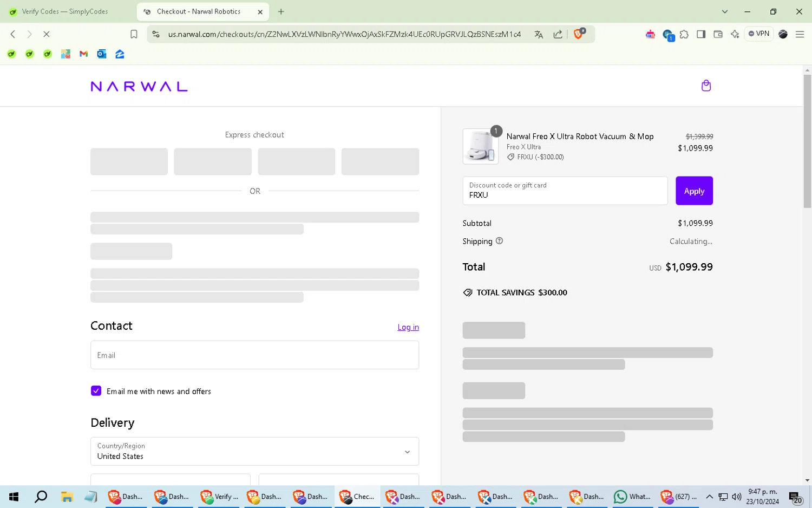View site information icon in address bar
This screenshot has height=508, width=812.
156,34
